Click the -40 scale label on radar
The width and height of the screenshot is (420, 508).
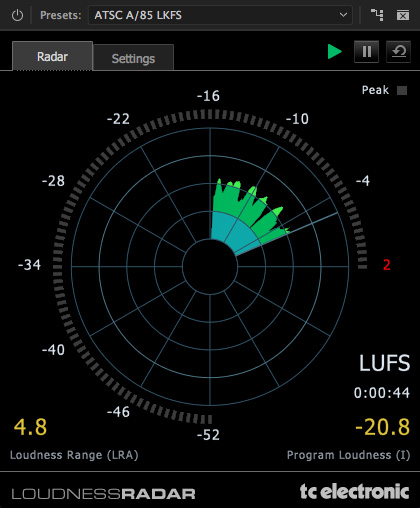click(x=53, y=350)
